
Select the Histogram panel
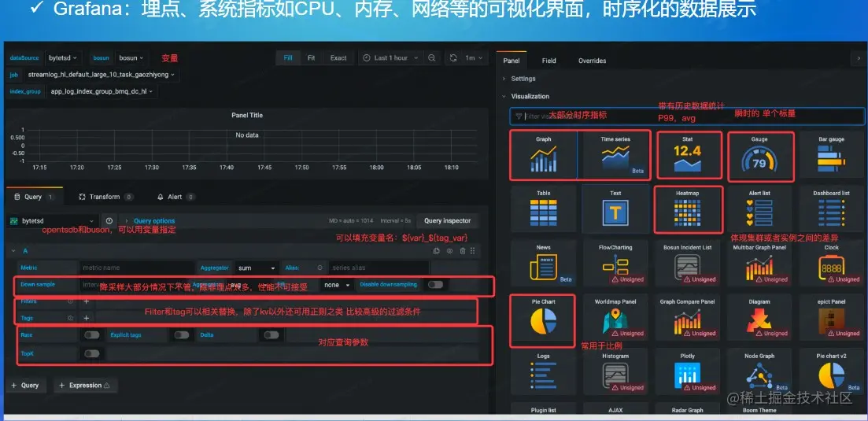(x=615, y=371)
